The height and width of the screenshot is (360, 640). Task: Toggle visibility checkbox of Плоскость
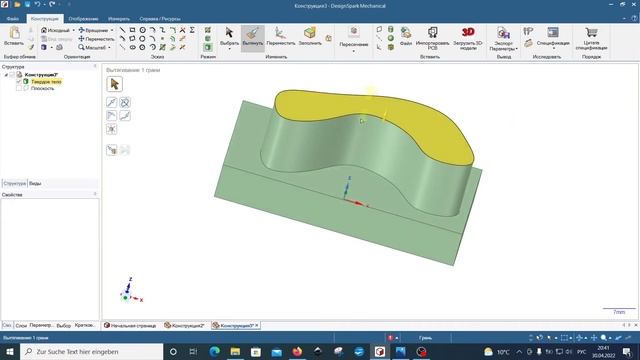coord(19,88)
